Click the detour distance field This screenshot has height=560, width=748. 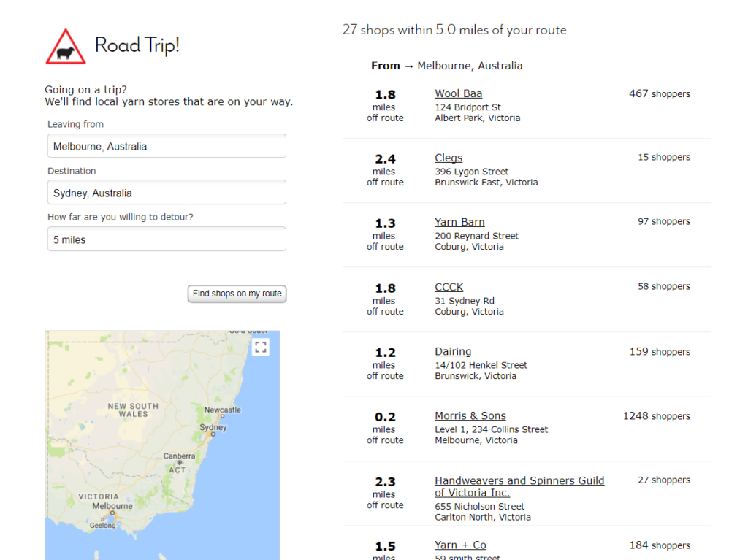[167, 239]
